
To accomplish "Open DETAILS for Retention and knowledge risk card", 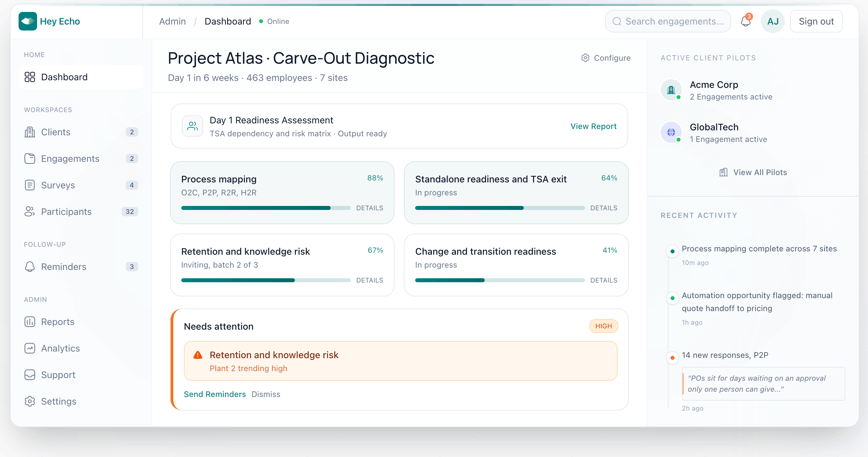I will pyautogui.click(x=369, y=280).
